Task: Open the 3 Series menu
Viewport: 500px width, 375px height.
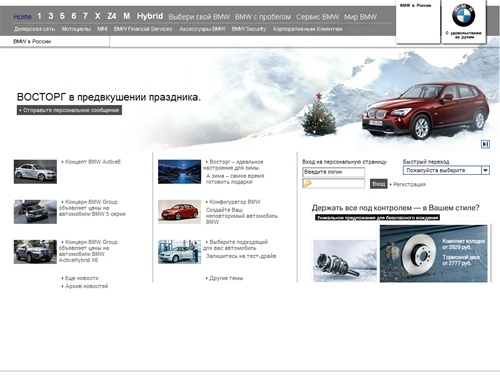Action: pyautogui.click(x=51, y=16)
